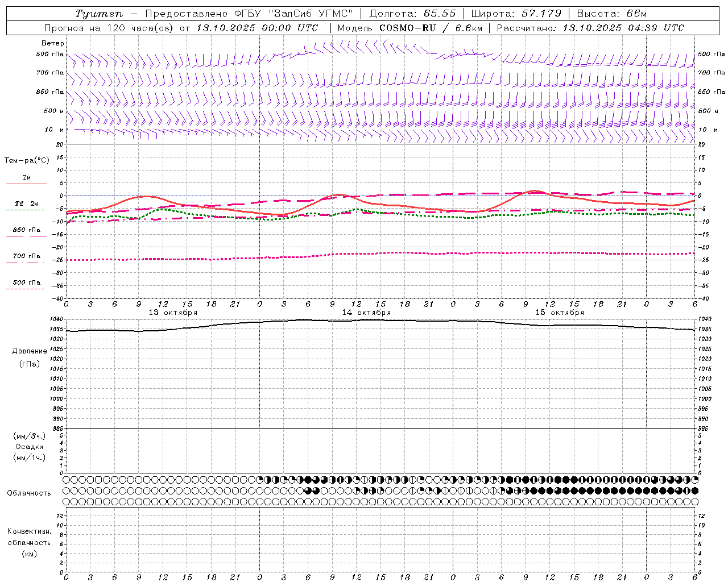Viewport: 728px width, 582px height.
Task: Click the solid red line swatch under 2м legend
Action: tap(26, 184)
